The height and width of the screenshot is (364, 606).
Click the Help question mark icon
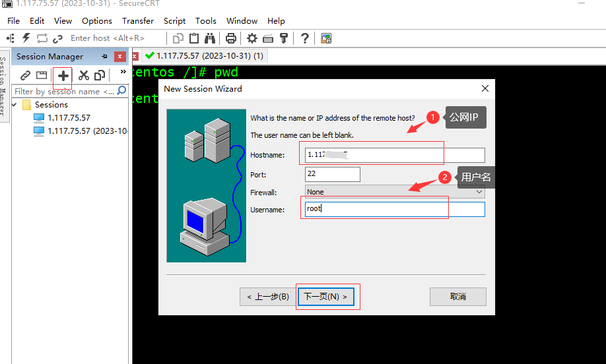click(304, 38)
